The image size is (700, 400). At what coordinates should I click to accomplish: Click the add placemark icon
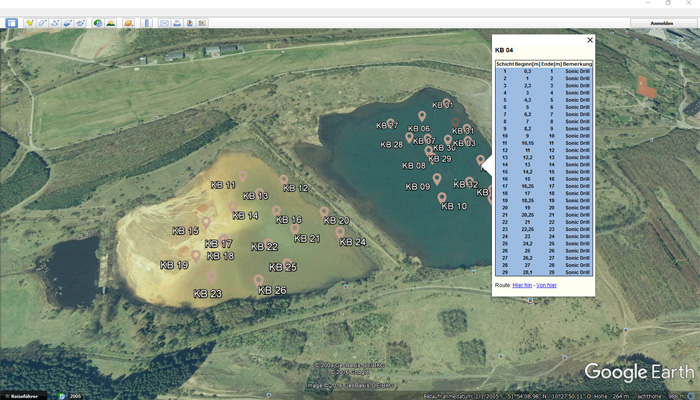pos(29,21)
